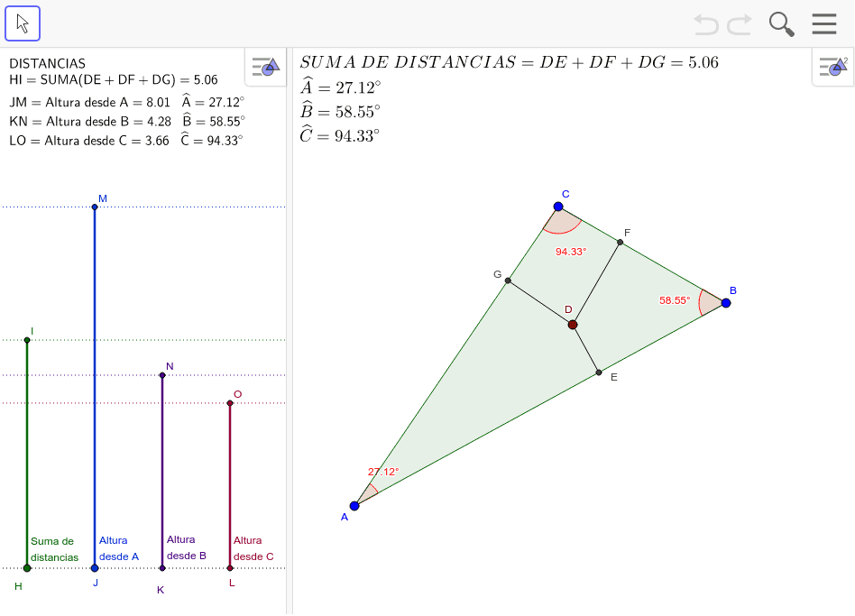855x616 pixels.
Task: Select blue vertex C
Action: 557,207
